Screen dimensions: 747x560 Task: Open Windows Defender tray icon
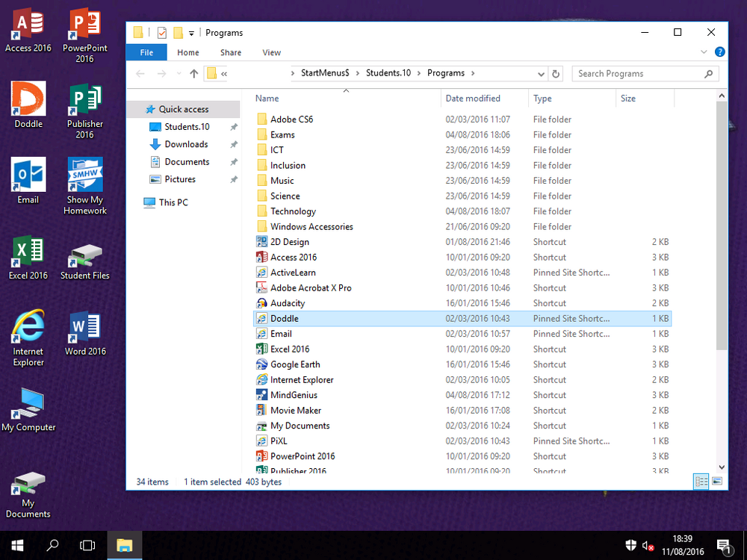click(x=630, y=545)
